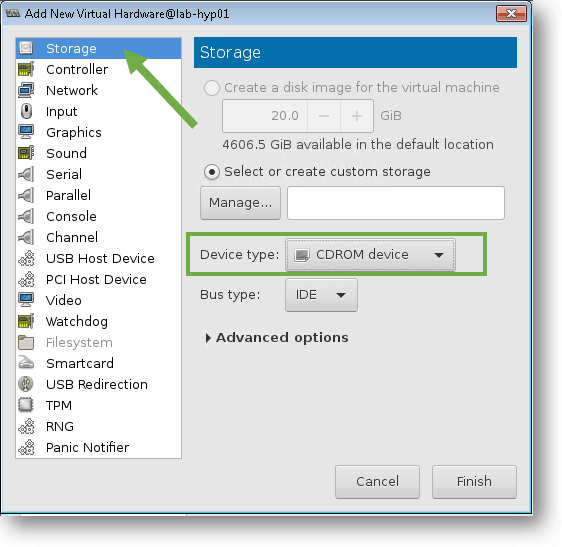Click the Controller card icon in sidebar
562x547 pixels.
26,69
